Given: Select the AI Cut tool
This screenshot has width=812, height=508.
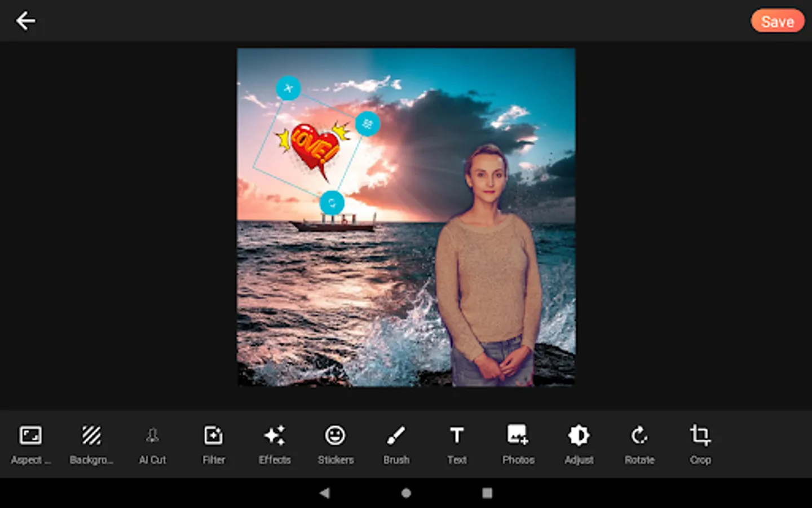Looking at the screenshot, I should point(152,445).
